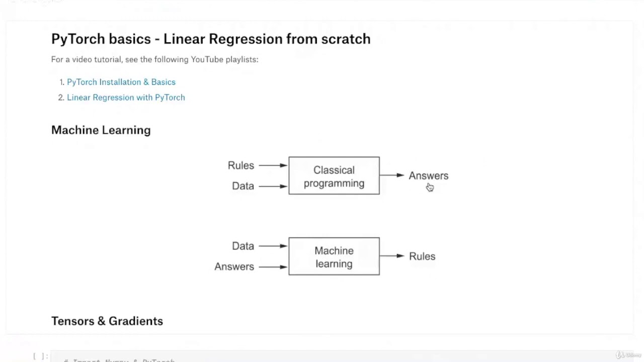Click the Rules output label beside Machine learning
The height and width of the screenshot is (362, 644).
(422, 256)
